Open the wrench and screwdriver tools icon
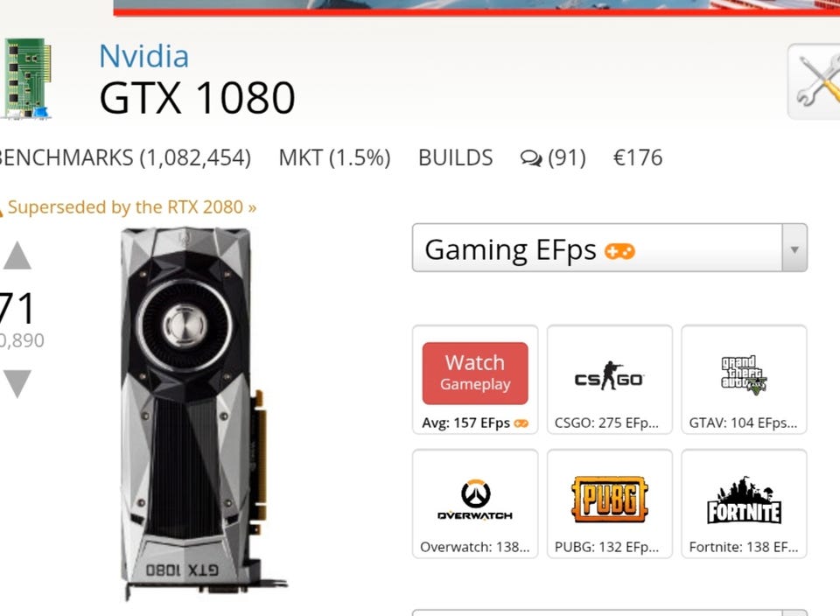 [x=815, y=81]
